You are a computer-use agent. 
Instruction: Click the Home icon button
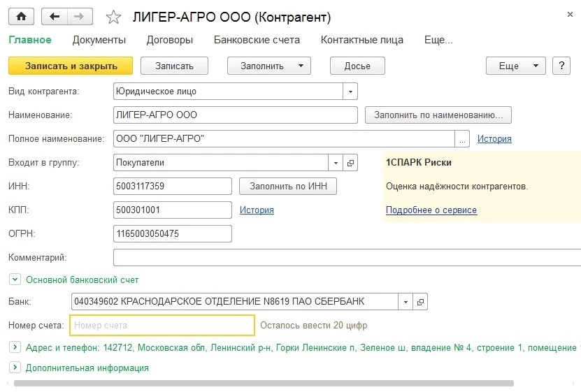[x=21, y=16]
